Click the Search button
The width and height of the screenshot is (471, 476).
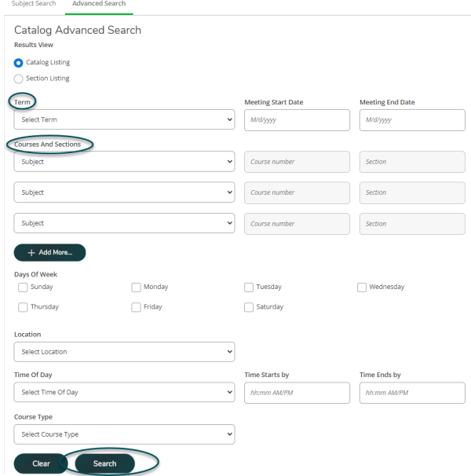click(104, 463)
